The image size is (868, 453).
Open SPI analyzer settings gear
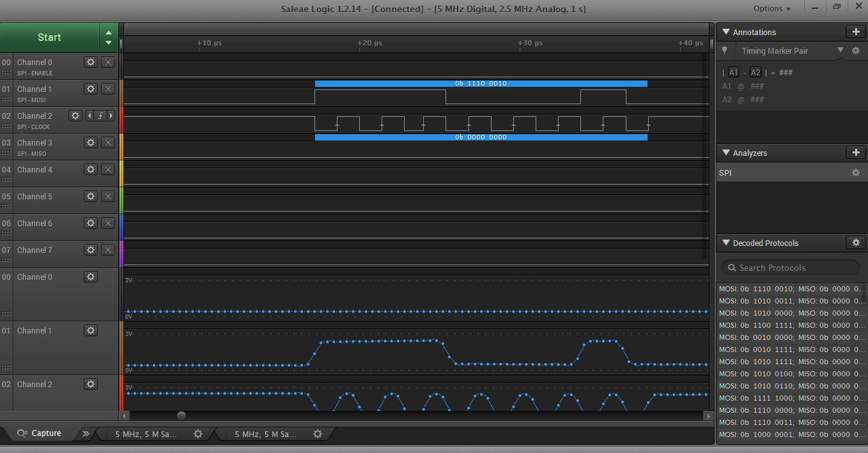(x=855, y=173)
